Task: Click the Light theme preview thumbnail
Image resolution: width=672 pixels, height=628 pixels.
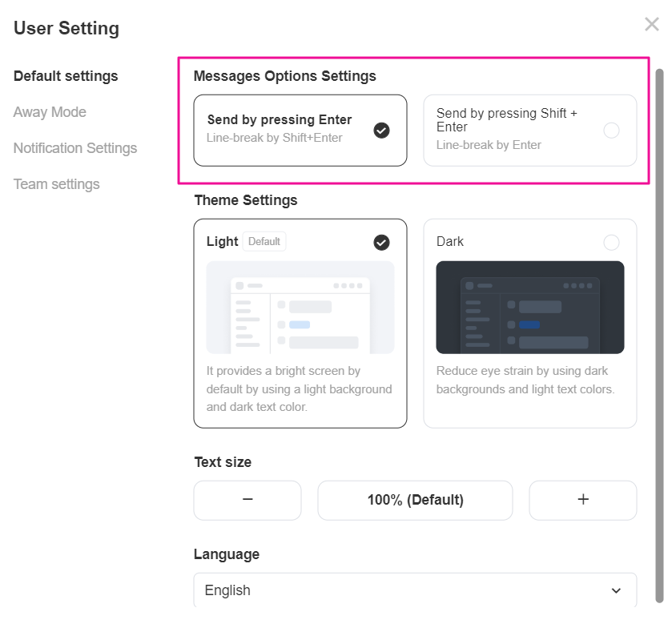Action: [x=300, y=308]
